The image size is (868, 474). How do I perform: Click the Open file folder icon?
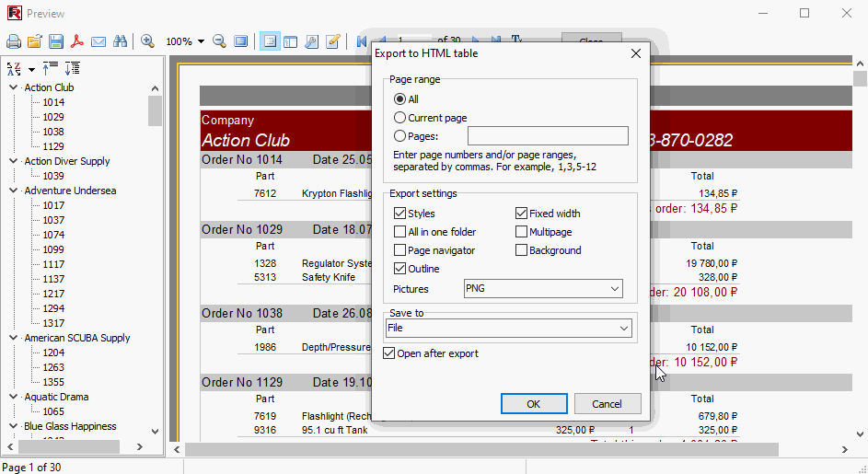point(35,41)
